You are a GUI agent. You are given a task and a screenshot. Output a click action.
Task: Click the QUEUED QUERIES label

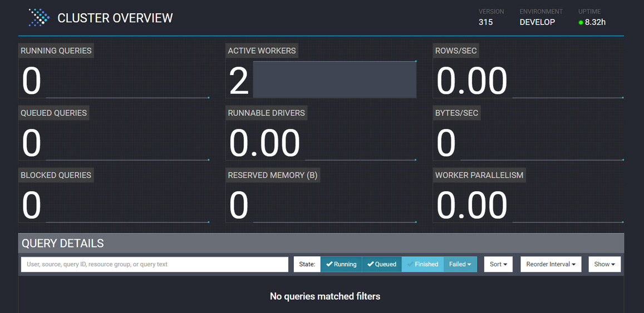point(54,113)
